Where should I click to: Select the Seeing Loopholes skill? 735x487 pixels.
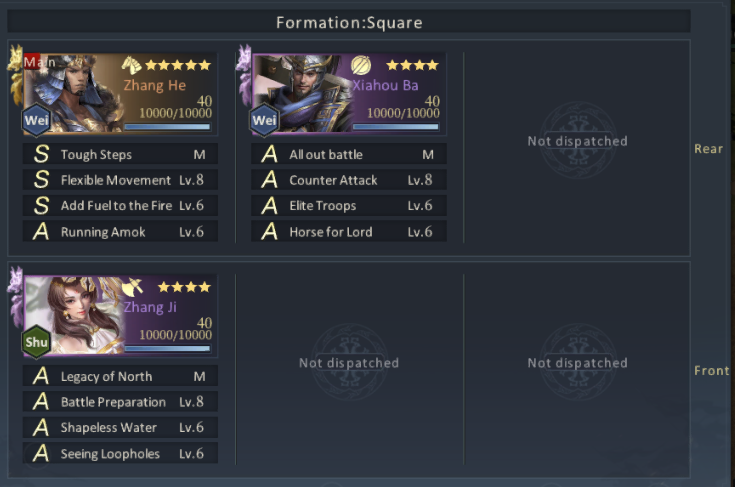click(x=120, y=453)
